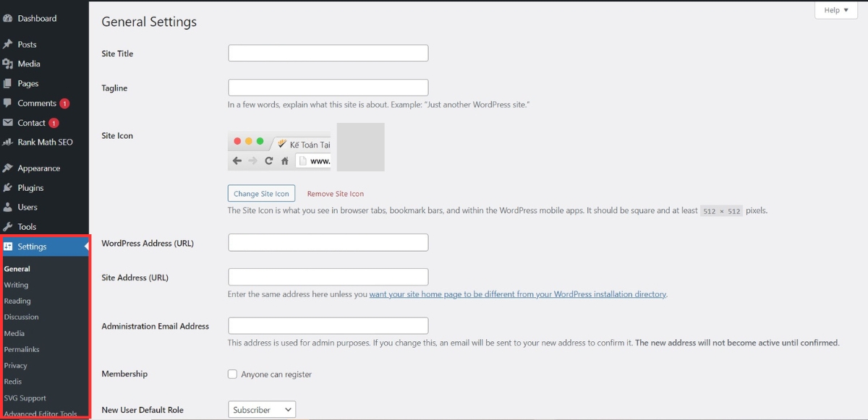The image size is (868, 420).
Task: Click the Remove Site Icon link
Action: pyautogui.click(x=336, y=194)
